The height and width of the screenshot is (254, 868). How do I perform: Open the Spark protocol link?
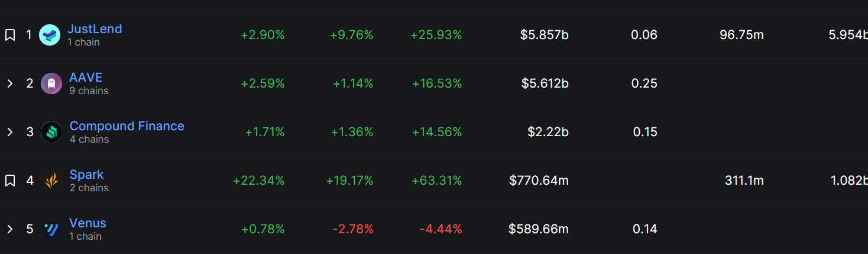point(86,174)
